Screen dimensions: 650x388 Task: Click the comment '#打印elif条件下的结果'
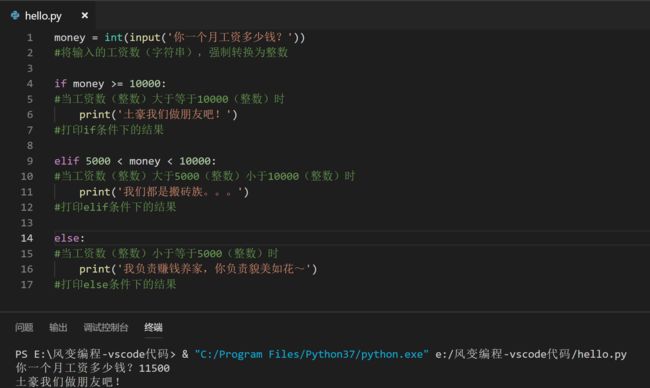pos(115,207)
